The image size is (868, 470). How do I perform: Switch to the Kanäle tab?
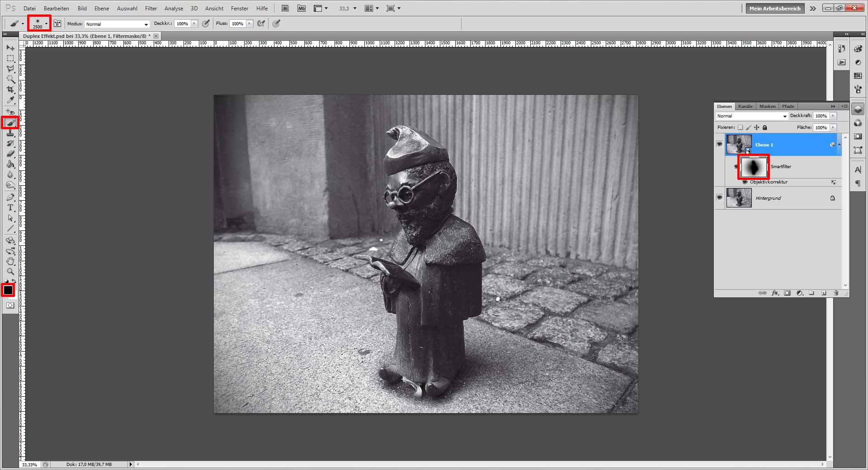pyautogui.click(x=745, y=106)
